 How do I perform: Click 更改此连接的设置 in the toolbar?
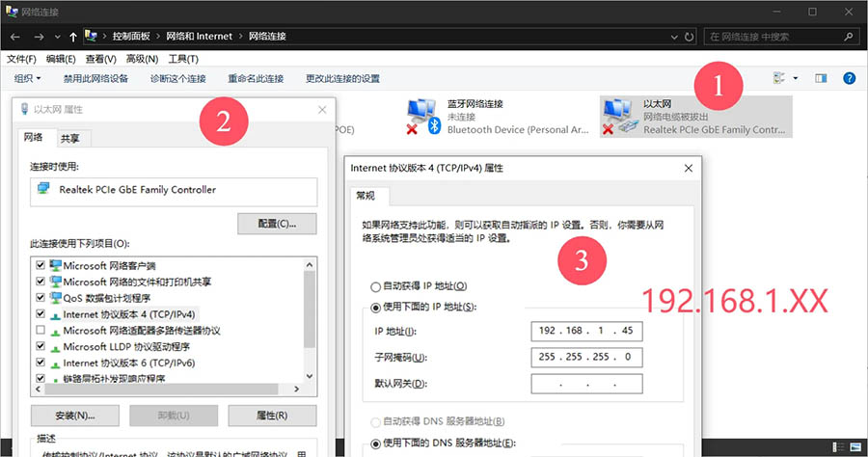pyautogui.click(x=342, y=78)
